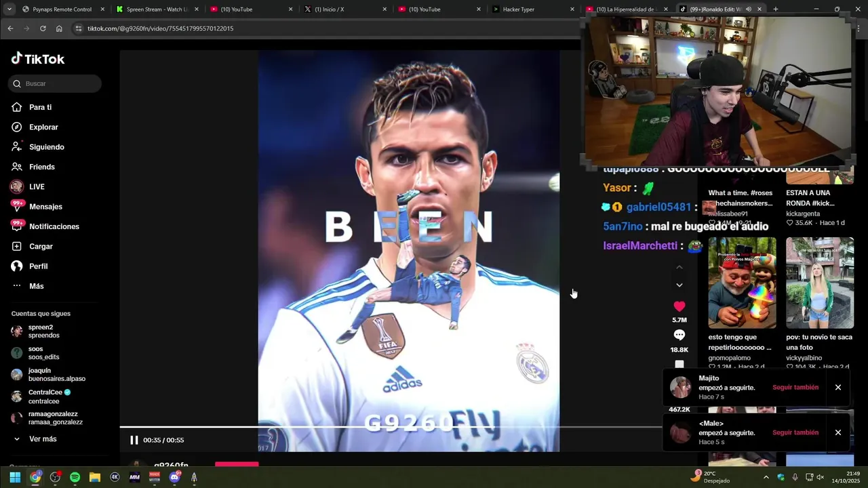
Task: Open Para ti feed
Action: pyautogui.click(x=40, y=107)
